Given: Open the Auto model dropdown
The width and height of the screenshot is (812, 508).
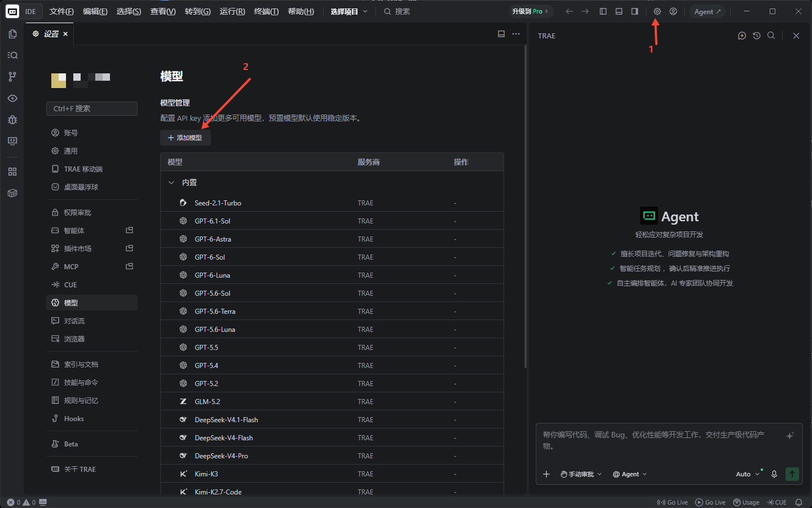Looking at the screenshot, I should point(748,474).
